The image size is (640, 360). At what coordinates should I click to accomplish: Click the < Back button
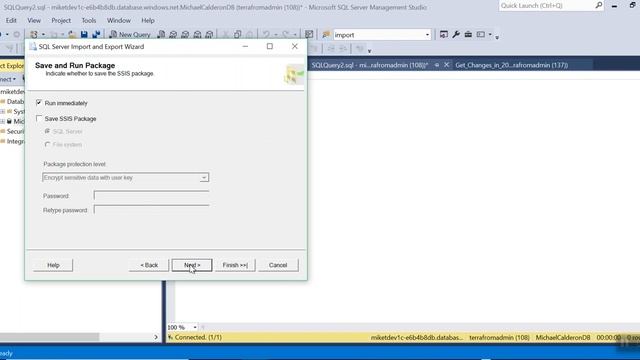point(149,265)
